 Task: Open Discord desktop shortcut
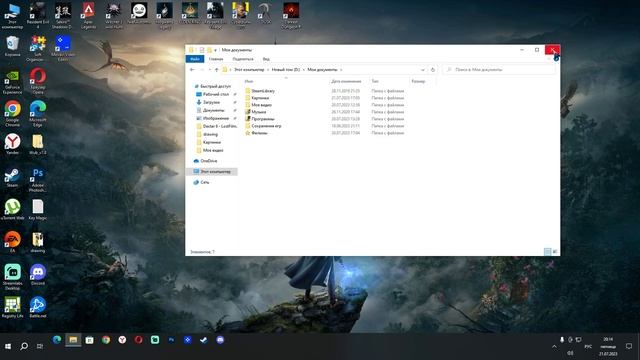(x=38, y=275)
